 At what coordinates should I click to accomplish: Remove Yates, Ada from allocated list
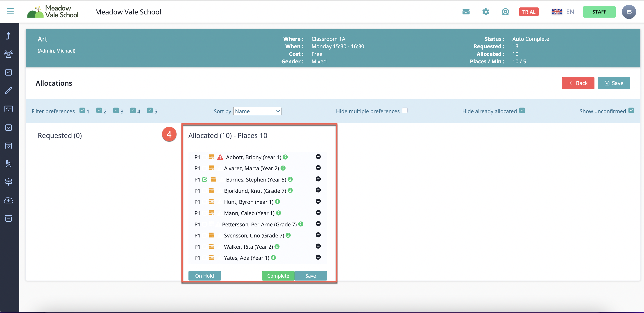point(318,257)
